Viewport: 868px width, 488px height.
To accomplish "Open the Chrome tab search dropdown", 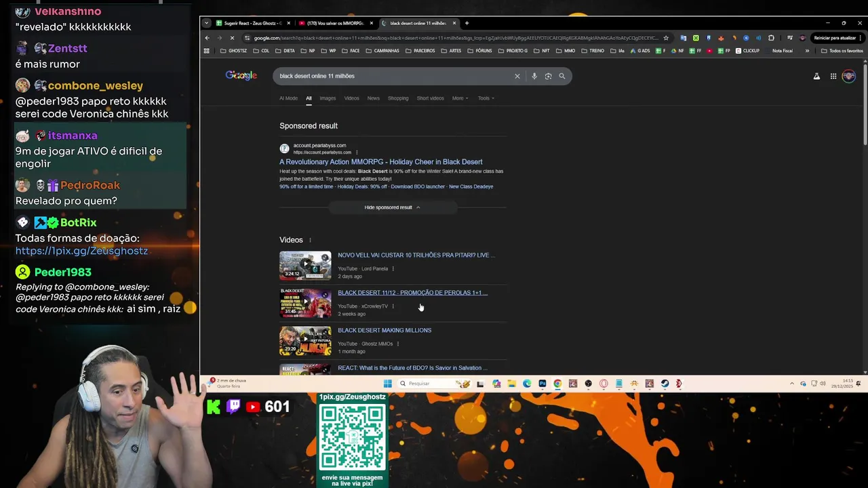I will click(206, 23).
